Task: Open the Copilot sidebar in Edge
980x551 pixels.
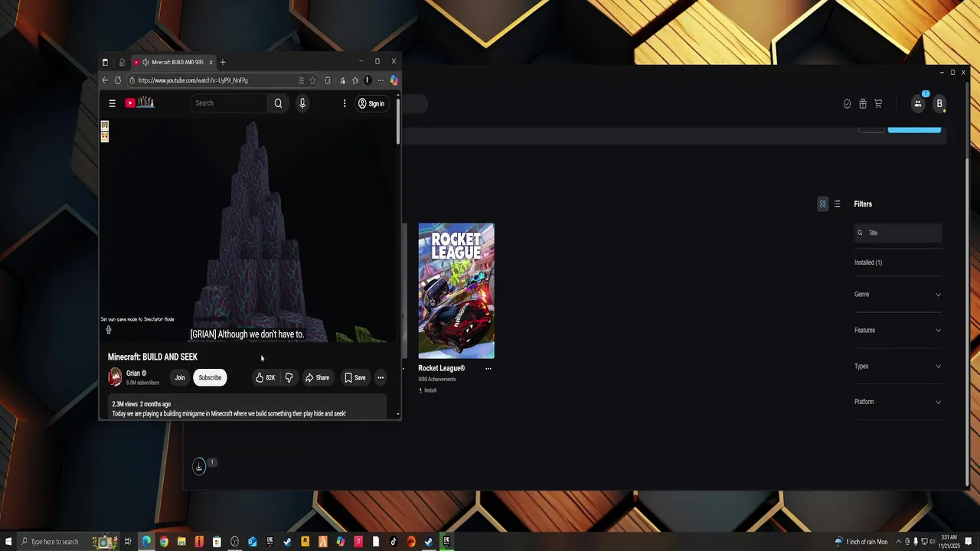Action: pos(394,80)
